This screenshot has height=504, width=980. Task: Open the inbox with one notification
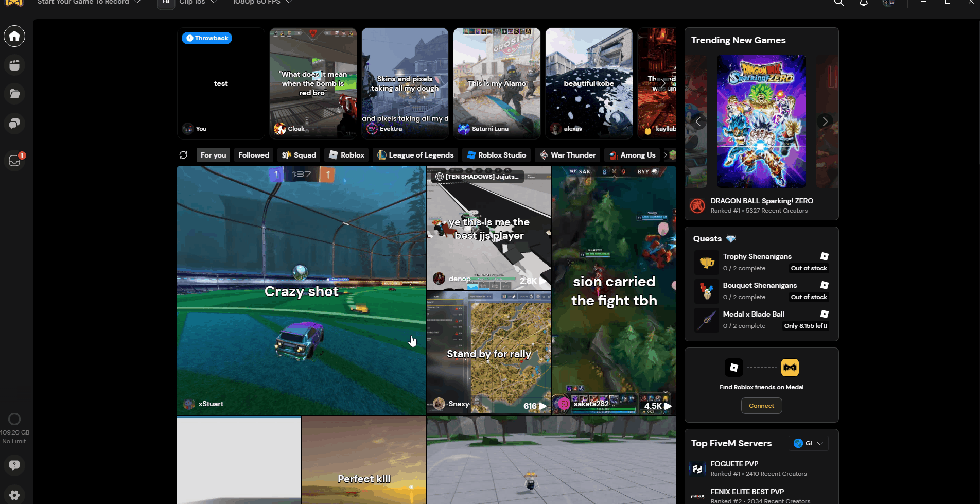[14, 161]
